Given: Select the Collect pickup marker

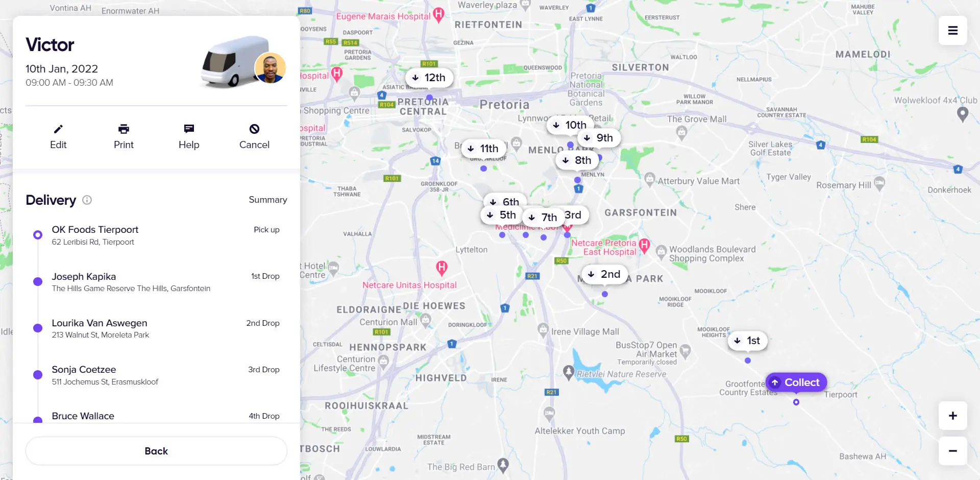Looking at the screenshot, I should pos(796,382).
